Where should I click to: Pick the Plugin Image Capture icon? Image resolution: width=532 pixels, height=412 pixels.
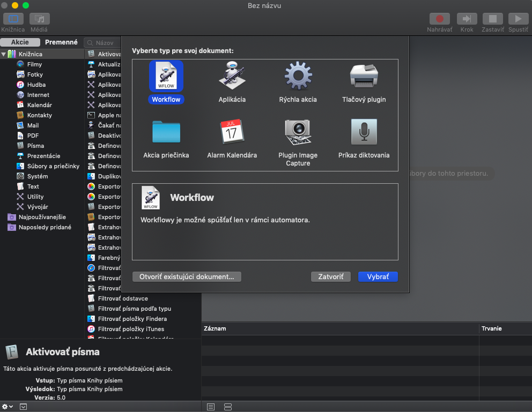point(298,132)
